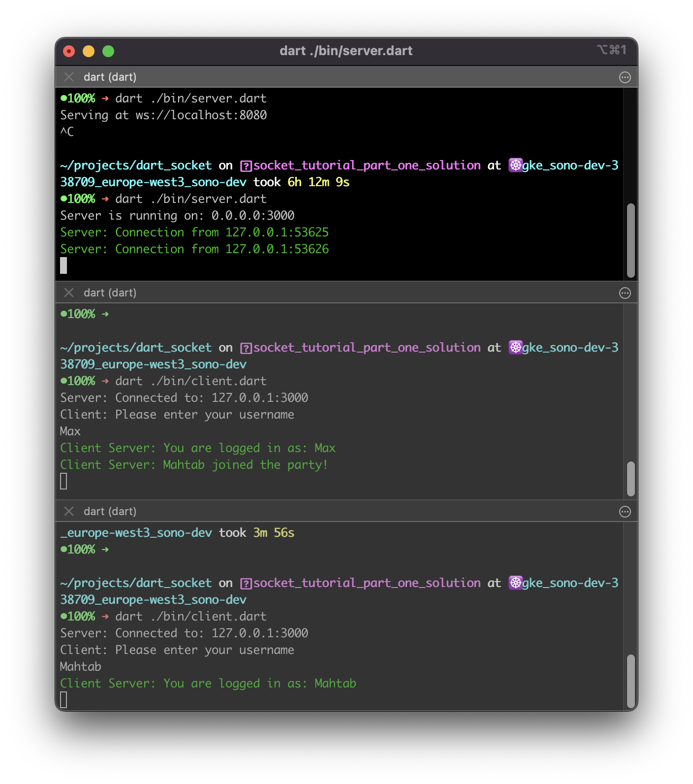Click 'took 6h 12m 9s' text
This screenshot has width=693, height=784.
click(x=301, y=182)
